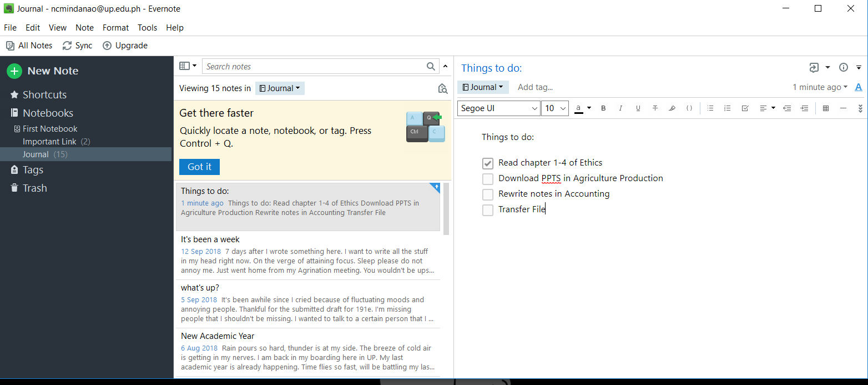Screen dimensions: 868x385
Task: Click the 'Got it' button
Action: [199, 167]
